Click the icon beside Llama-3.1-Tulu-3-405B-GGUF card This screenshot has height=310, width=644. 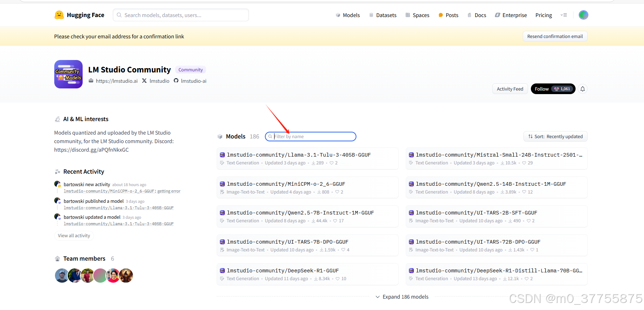tap(222, 155)
